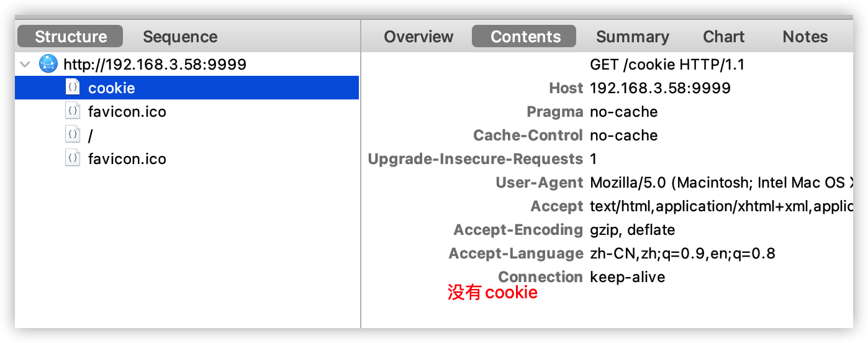868x343 pixels.
Task: Open the Summary tab
Action: [x=632, y=37]
